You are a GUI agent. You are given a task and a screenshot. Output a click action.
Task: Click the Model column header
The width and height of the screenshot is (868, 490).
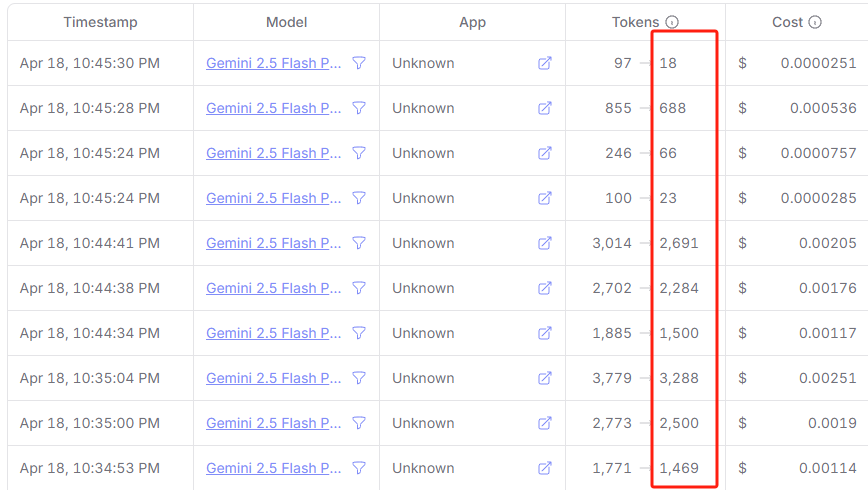pos(286,22)
